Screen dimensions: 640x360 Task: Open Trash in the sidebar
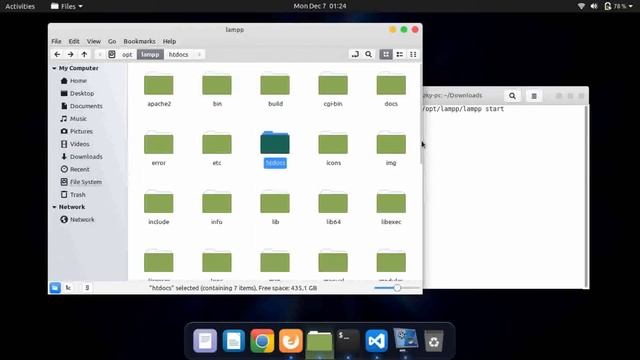point(77,195)
